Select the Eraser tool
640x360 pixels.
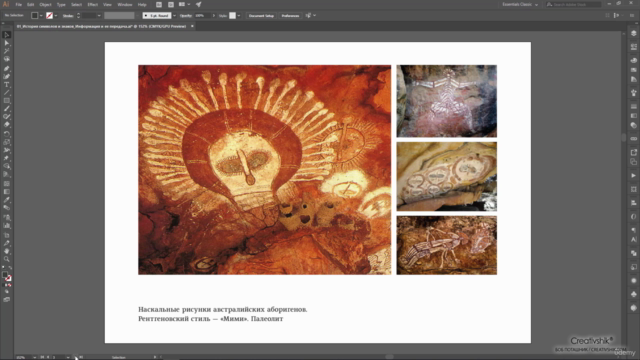7,124
